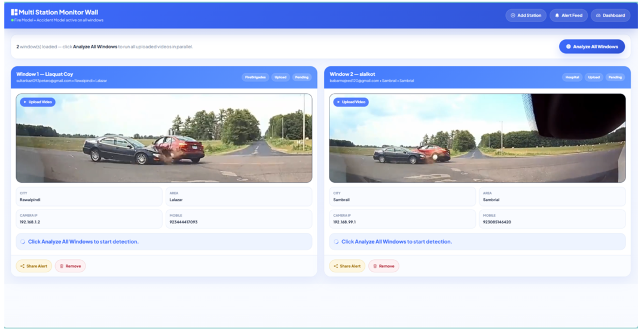Click Multi Station Monitor Wall heading
Screen dimensions: 644x332
[59, 13]
